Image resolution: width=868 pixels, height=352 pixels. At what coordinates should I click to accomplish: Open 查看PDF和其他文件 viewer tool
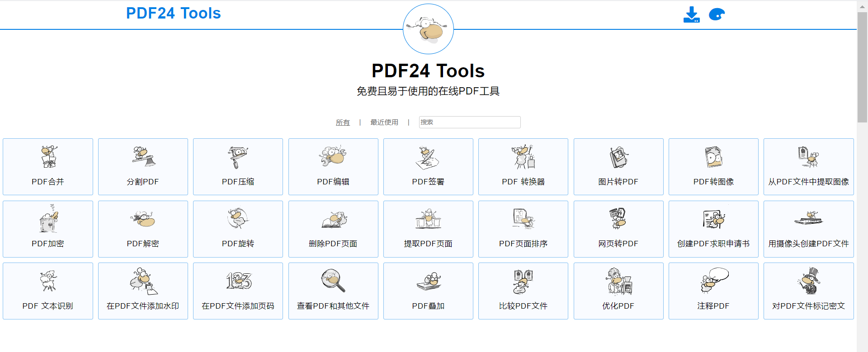point(333,291)
